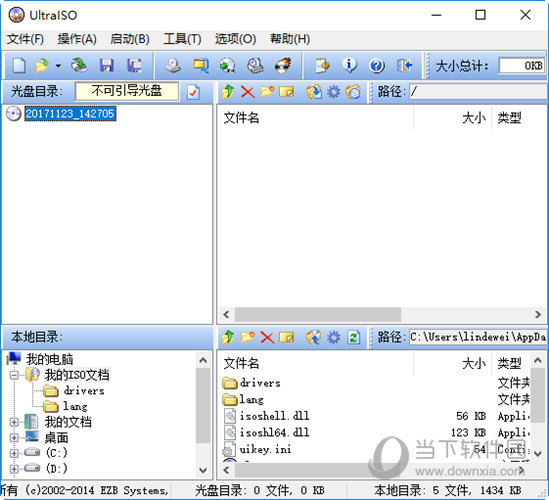Open the 操作(A) menu
549x500 pixels.
click(77, 39)
